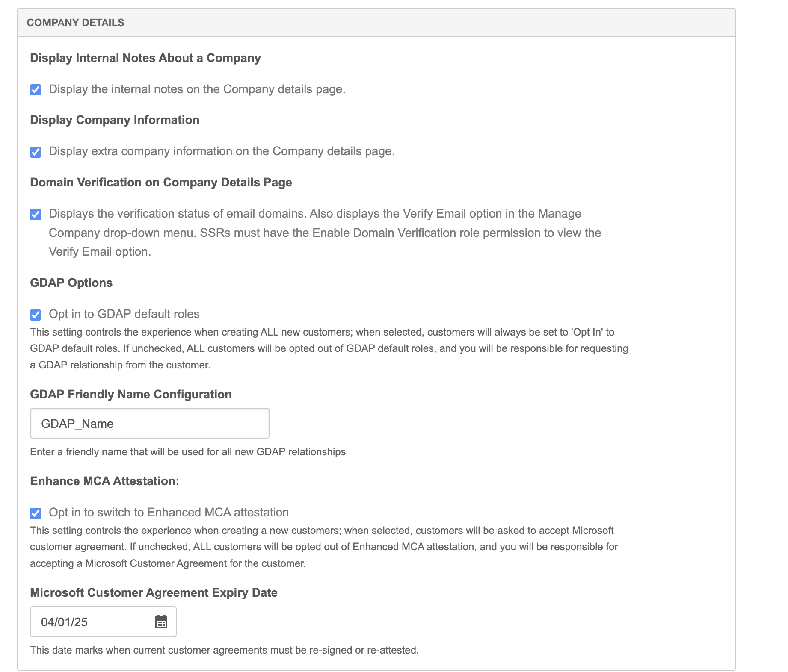Untick the GDAP default roles checkbox
The width and height of the screenshot is (788, 672).
(36, 315)
